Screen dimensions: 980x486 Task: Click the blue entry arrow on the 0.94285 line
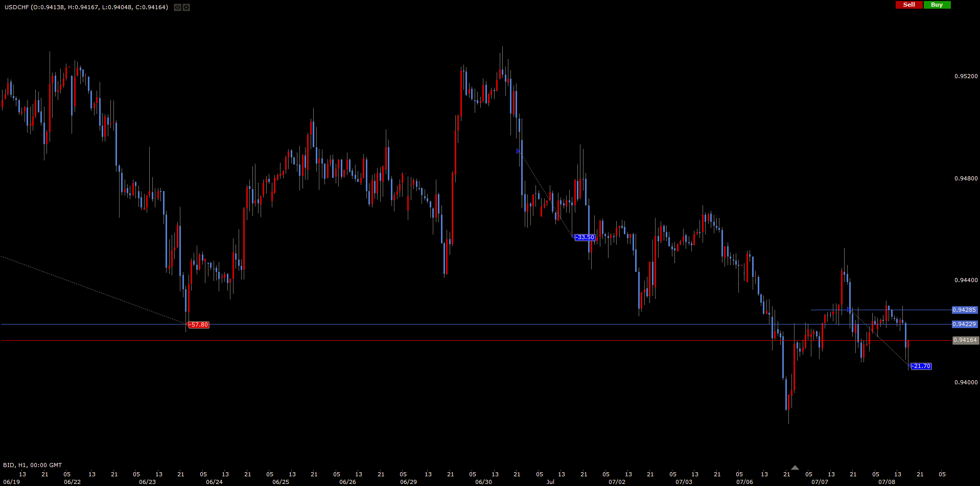pyautogui.click(x=849, y=310)
